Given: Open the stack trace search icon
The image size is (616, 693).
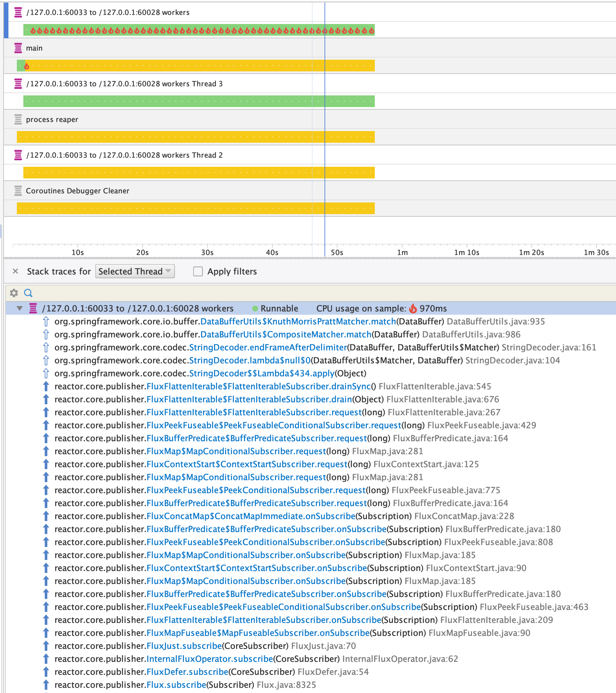Looking at the screenshot, I should click(x=29, y=293).
